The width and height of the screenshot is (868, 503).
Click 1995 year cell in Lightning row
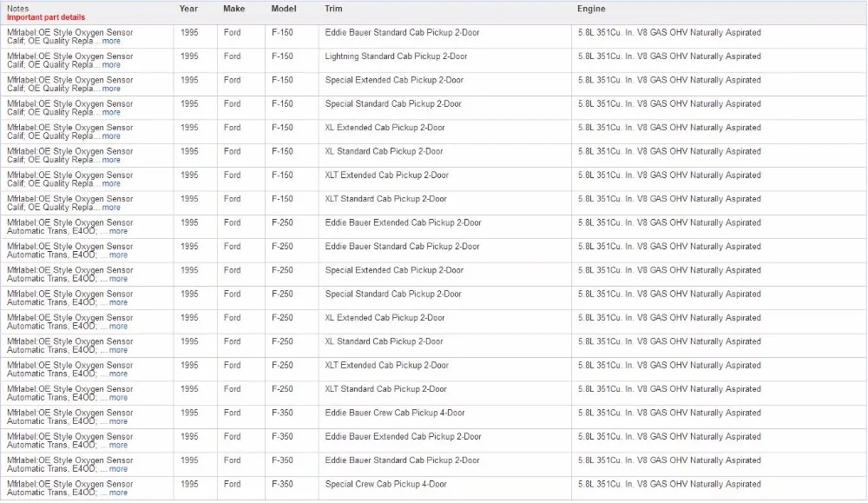click(x=188, y=56)
